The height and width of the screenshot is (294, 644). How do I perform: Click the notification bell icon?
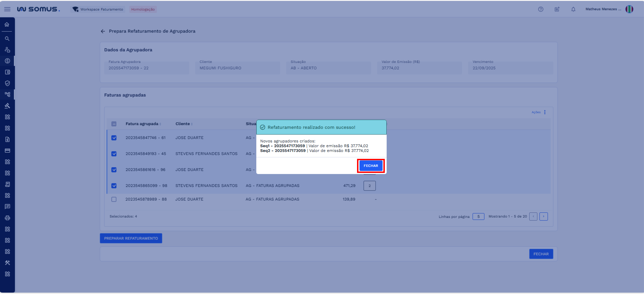pyautogui.click(x=573, y=9)
